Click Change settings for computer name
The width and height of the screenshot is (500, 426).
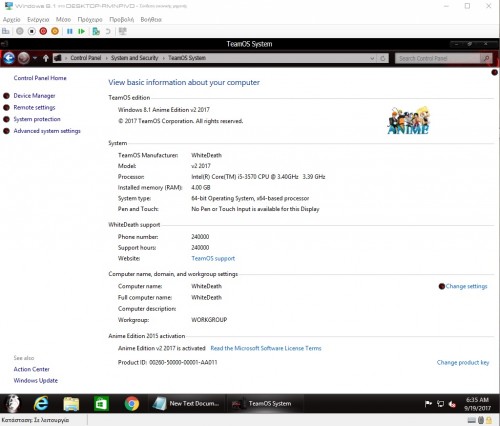point(466,286)
